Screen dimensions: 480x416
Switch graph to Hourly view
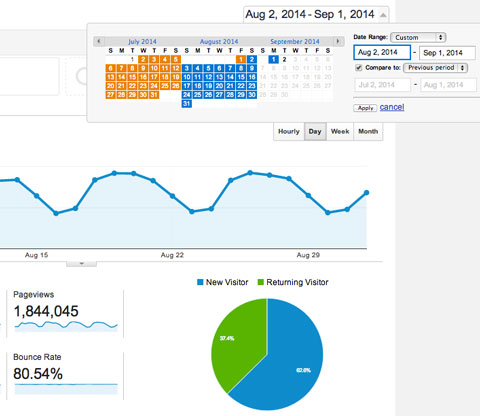[x=289, y=131]
